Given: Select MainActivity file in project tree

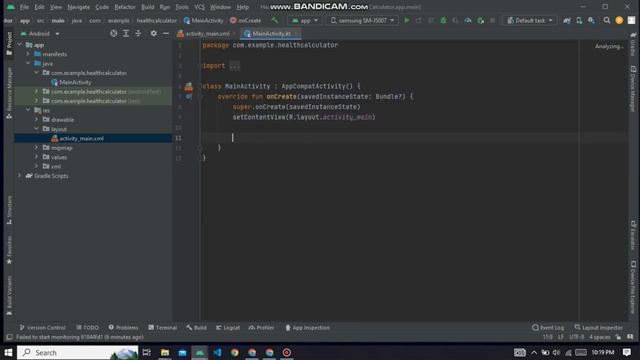Looking at the screenshot, I should [x=71, y=82].
